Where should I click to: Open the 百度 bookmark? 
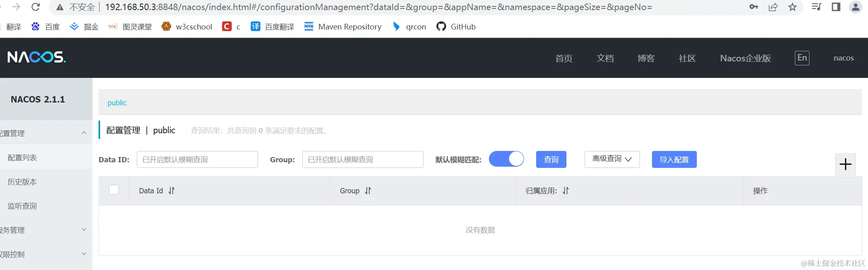pos(46,27)
